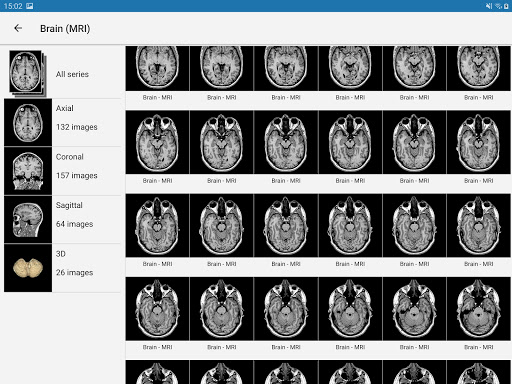Screen dimensions: 512x384
Task: Open the All series stacked thumbnail
Action: [28, 74]
